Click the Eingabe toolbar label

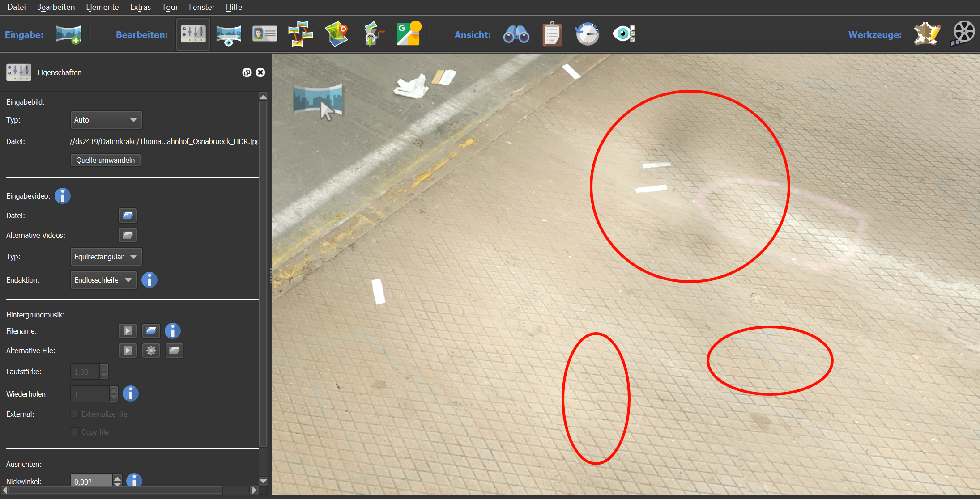pos(24,34)
